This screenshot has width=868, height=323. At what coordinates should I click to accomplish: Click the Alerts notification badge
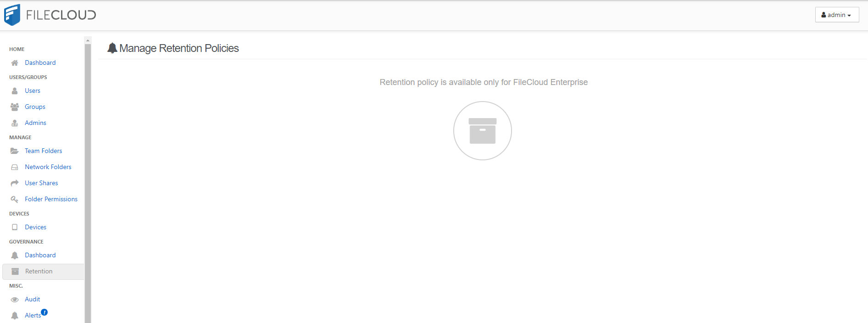point(45,312)
